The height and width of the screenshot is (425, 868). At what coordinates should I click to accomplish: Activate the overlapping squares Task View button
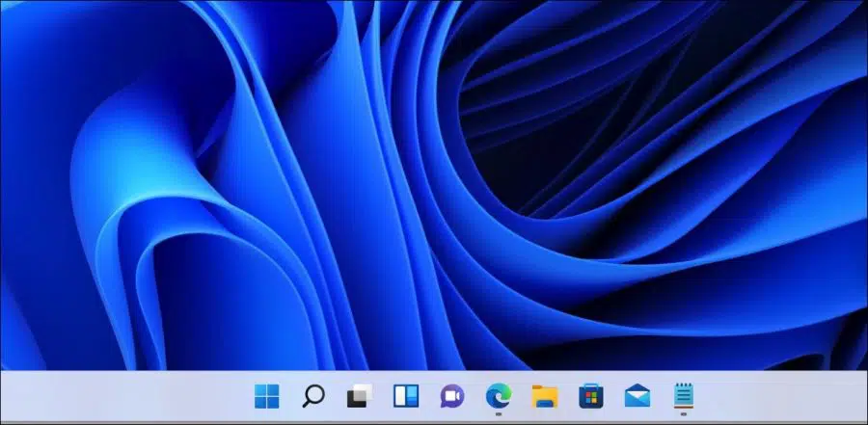click(360, 396)
